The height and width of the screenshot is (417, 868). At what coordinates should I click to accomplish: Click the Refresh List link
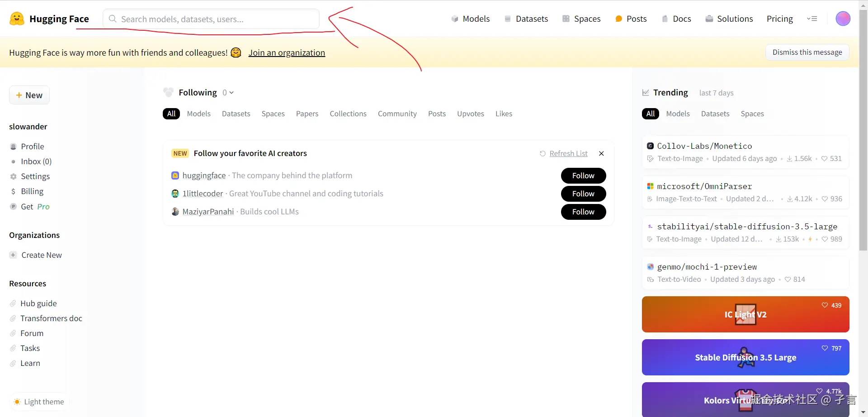tap(568, 153)
